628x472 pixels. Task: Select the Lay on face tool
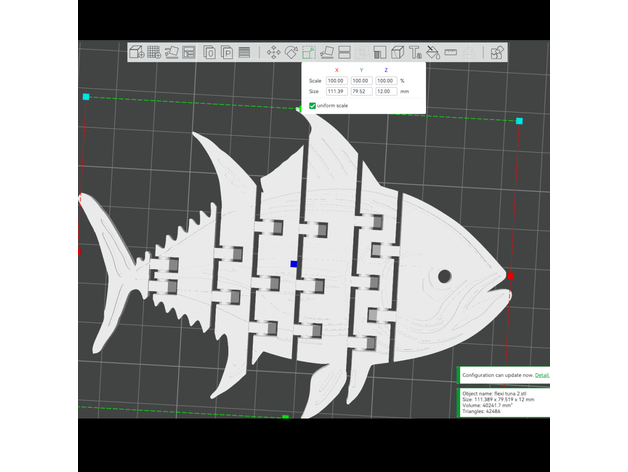click(329, 52)
